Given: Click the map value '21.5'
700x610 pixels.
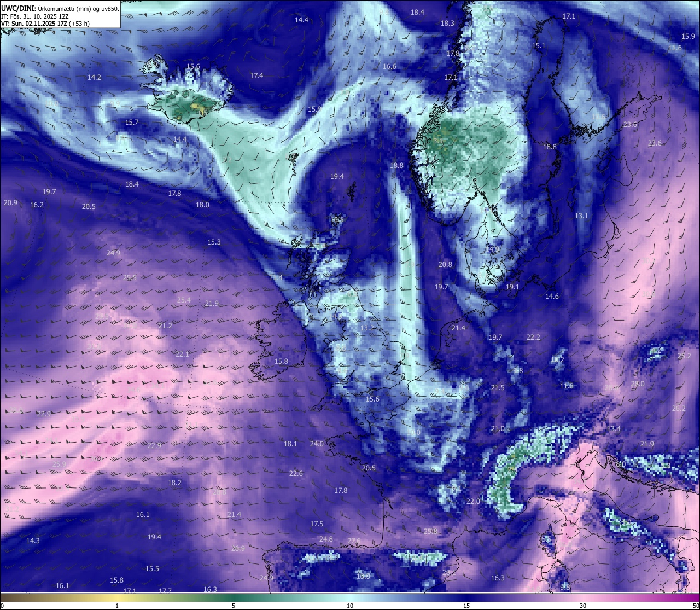Looking at the screenshot, I should click(x=498, y=387).
